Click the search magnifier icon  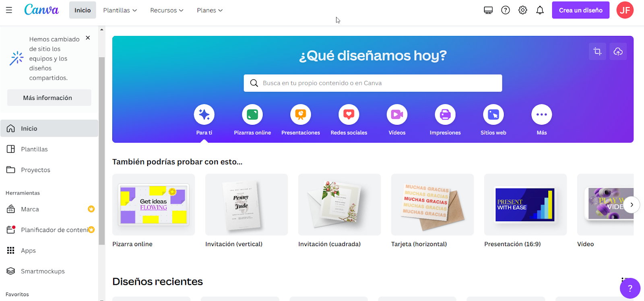(254, 83)
